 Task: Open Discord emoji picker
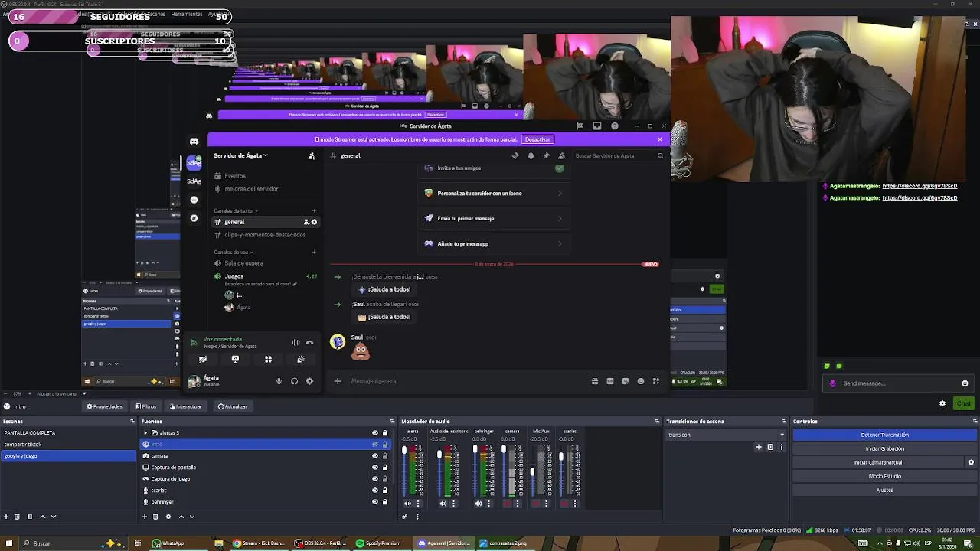pyautogui.click(x=641, y=381)
